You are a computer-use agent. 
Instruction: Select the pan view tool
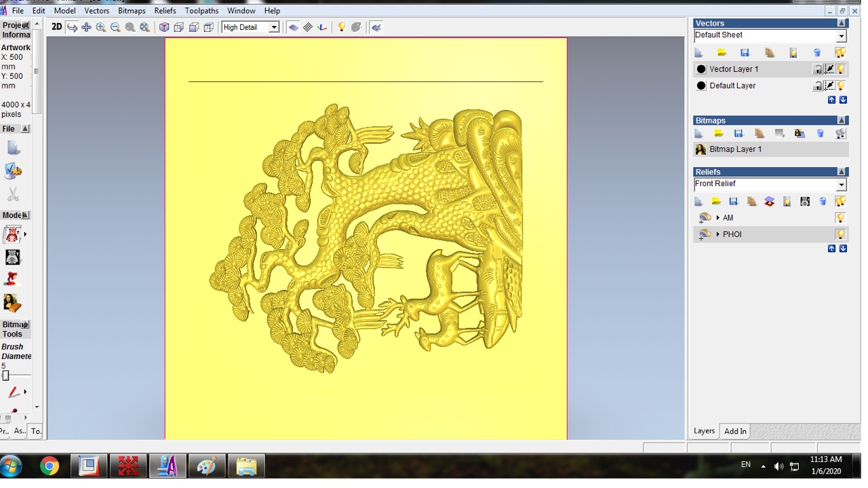[x=86, y=27]
